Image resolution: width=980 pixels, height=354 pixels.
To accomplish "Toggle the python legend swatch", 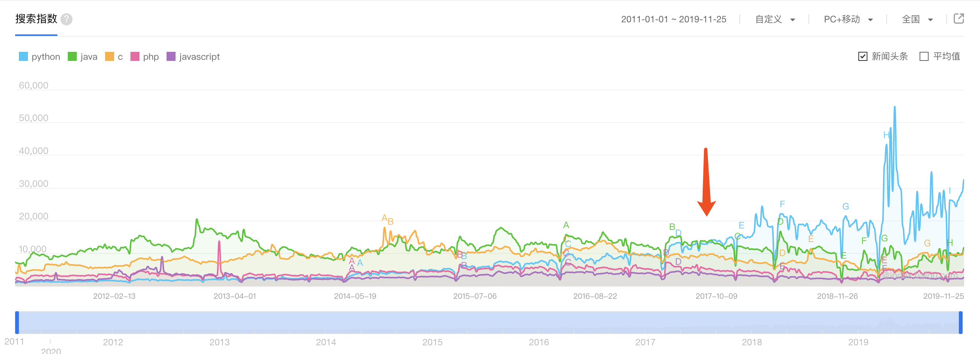I will coord(23,57).
